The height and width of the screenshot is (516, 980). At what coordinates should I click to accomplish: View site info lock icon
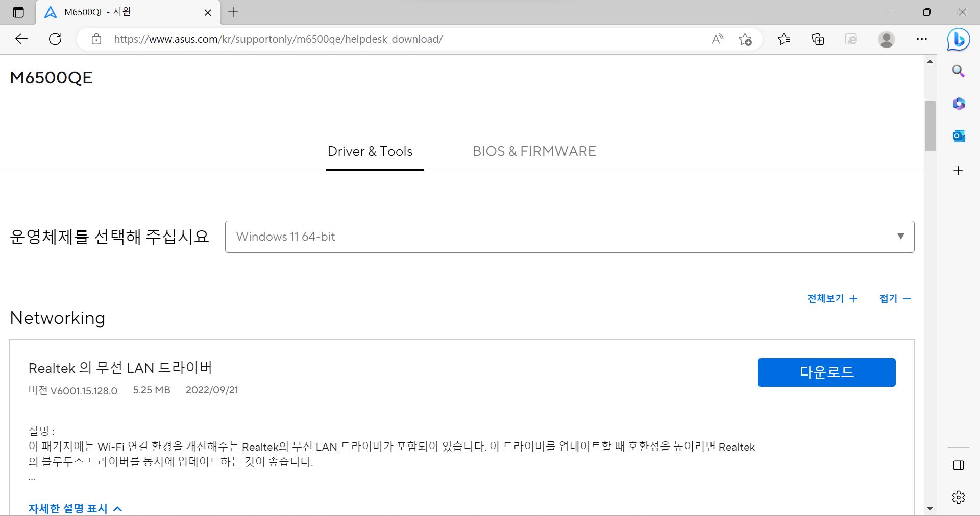tap(96, 39)
